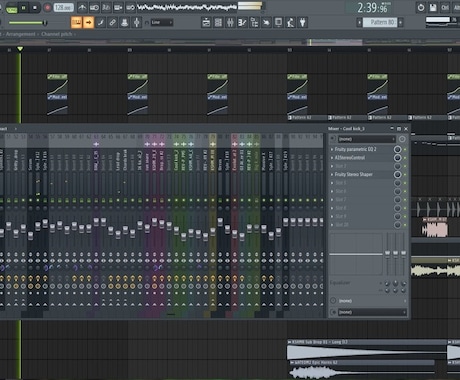
Task: Open the playlist window shortcut icon
Action: [206, 22]
